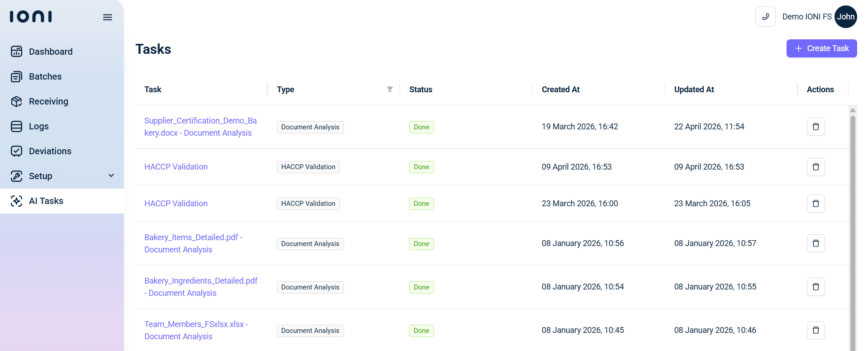Open Bakery_Ingredients_Detailed.pdf Document Analysis link
868x351 pixels.
click(201, 287)
